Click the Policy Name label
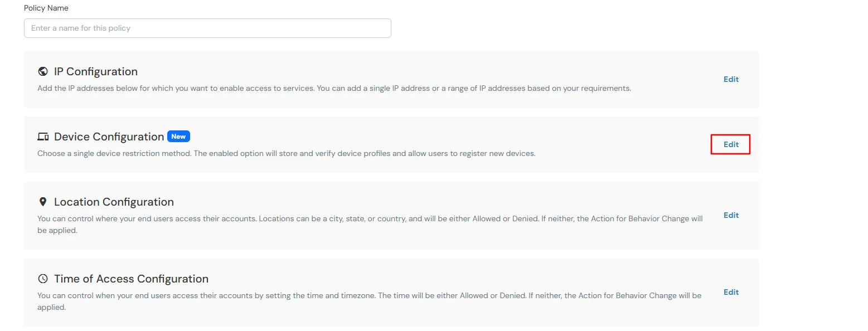Viewport: 868px width, 331px height. [46, 8]
